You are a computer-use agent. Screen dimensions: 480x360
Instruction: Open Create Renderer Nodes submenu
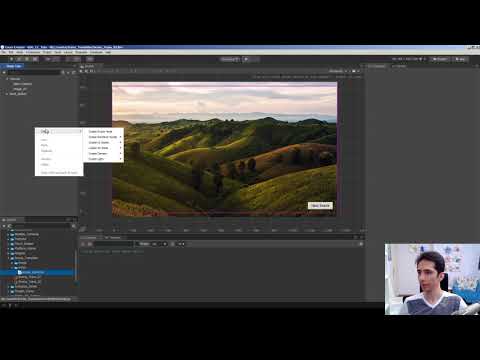click(x=103, y=137)
